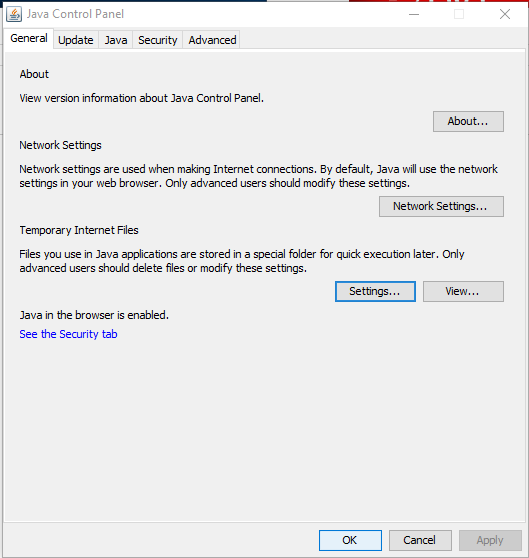The width and height of the screenshot is (529, 558).
Task: Open Network Settings... dialog
Action: tap(441, 206)
